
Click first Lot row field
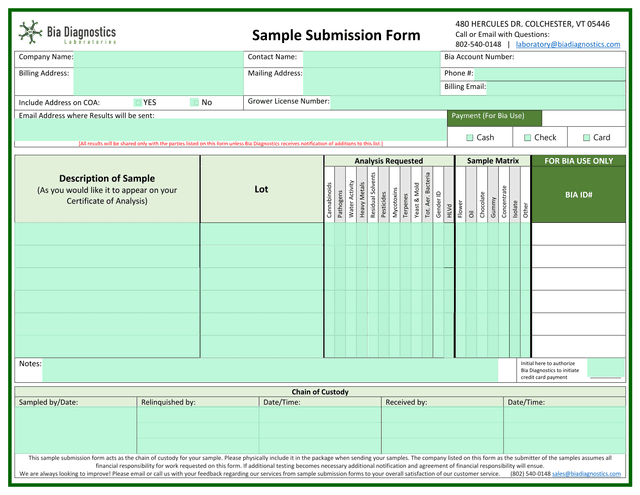pyautogui.click(x=262, y=234)
